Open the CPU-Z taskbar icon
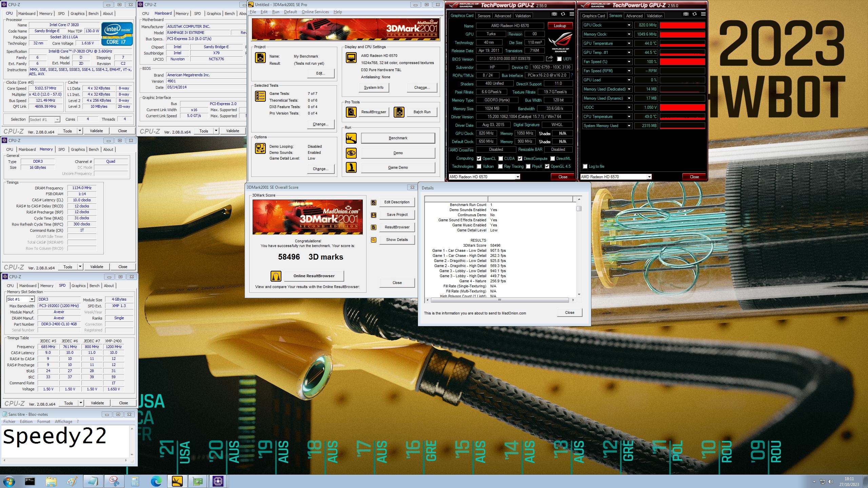Image resolution: width=868 pixels, height=488 pixels. click(218, 481)
